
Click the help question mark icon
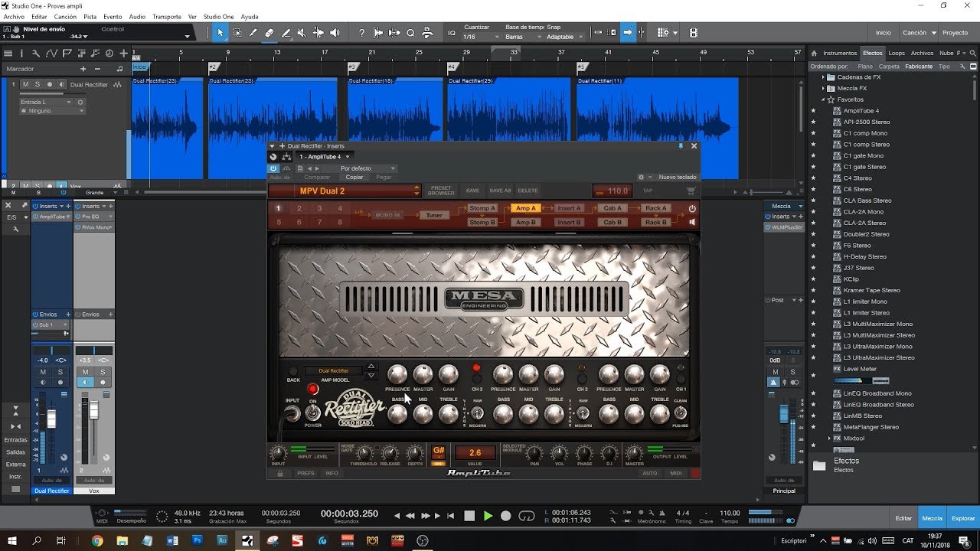click(361, 33)
